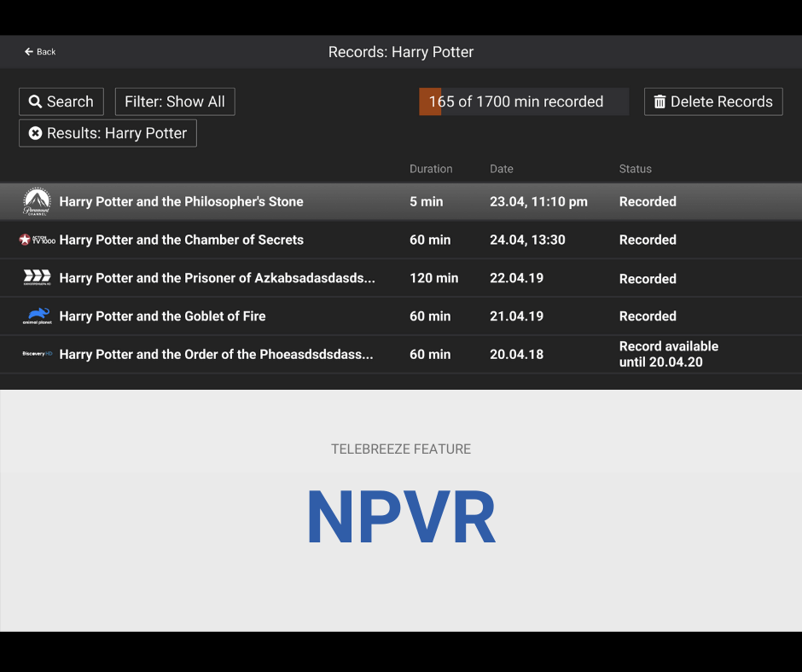Viewport: 802px width, 672px height.
Task: Click the cinema channel logo beside Prisoner of Azkaban
Action: point(37,278)
